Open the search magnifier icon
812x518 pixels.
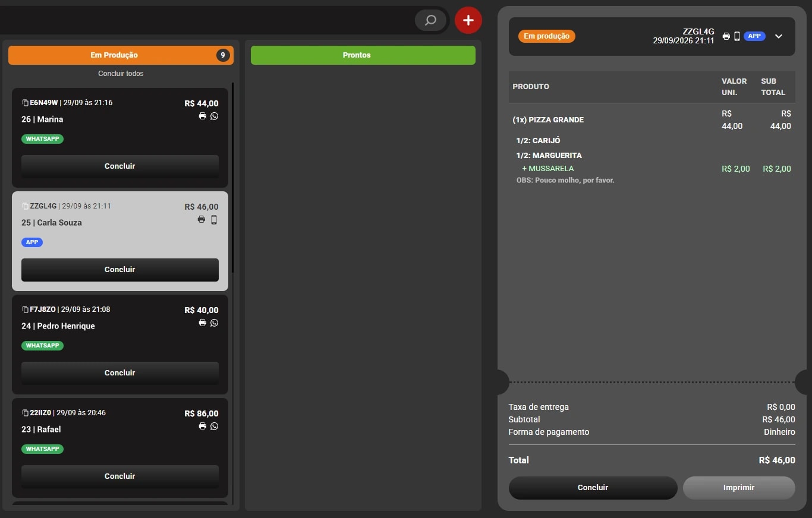430,21
